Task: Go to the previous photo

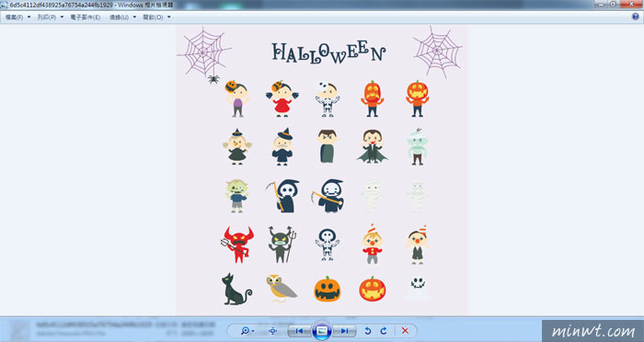Action: coord(299,331)
